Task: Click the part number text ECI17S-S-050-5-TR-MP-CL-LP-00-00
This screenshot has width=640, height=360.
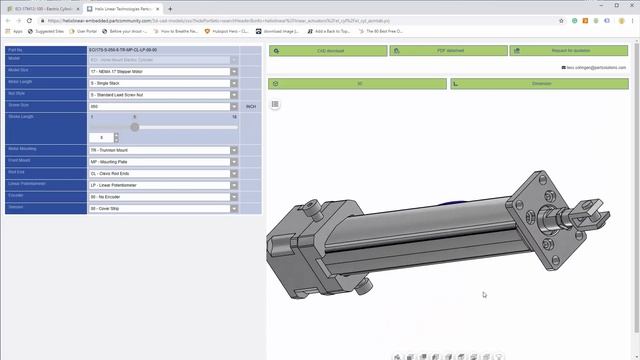Action: (123, 50)
